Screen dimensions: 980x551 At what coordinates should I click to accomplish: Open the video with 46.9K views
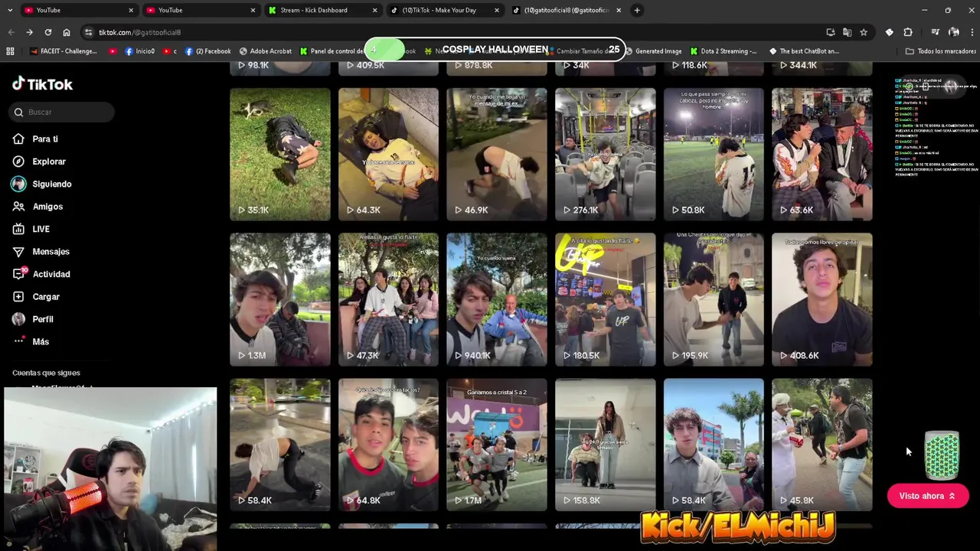pos(497,155)
